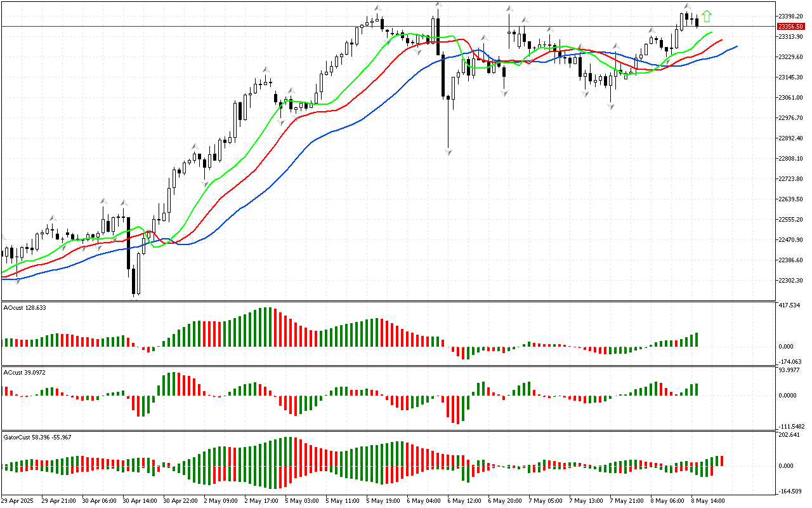812x508 pixels.
Task: Click the down fractal under 6 May long wick
Action: [449, 152]
